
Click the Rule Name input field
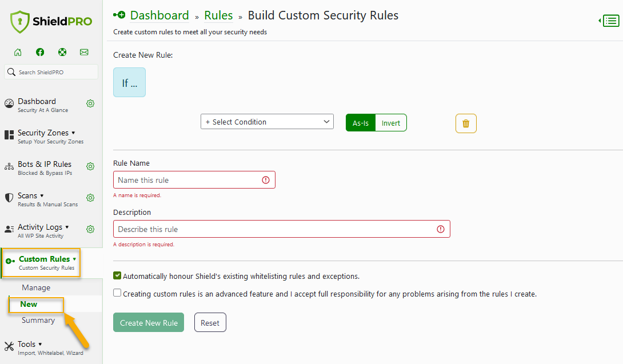(x=194, y=179)
